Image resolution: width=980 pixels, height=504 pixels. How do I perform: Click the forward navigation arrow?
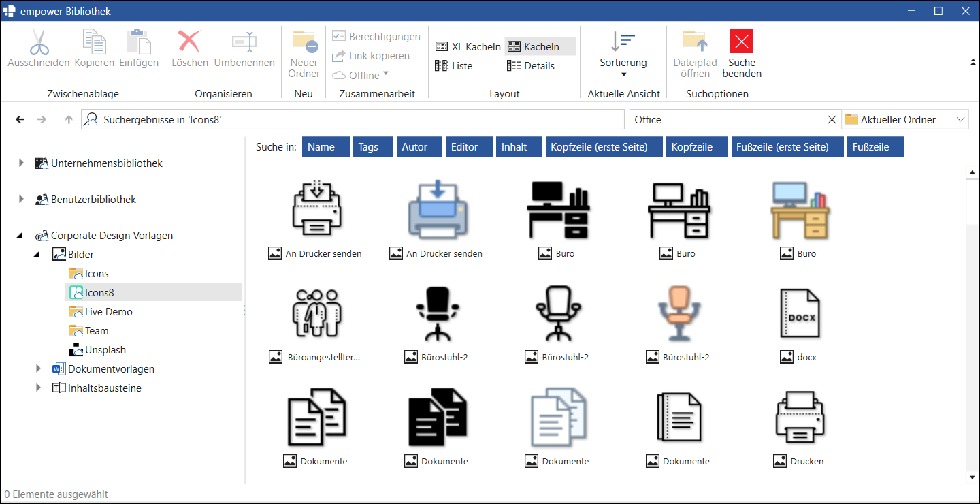(x=42, y=119)
